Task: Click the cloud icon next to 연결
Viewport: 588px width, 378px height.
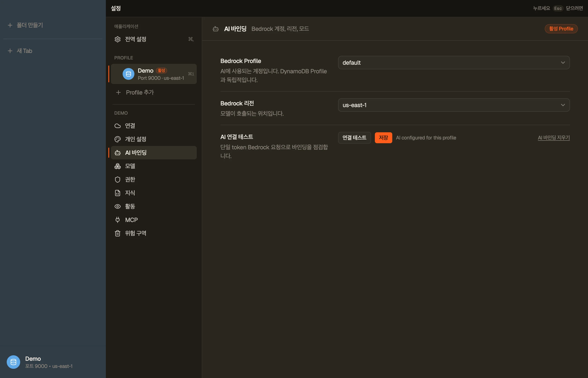Action: (x=118, y=126)
